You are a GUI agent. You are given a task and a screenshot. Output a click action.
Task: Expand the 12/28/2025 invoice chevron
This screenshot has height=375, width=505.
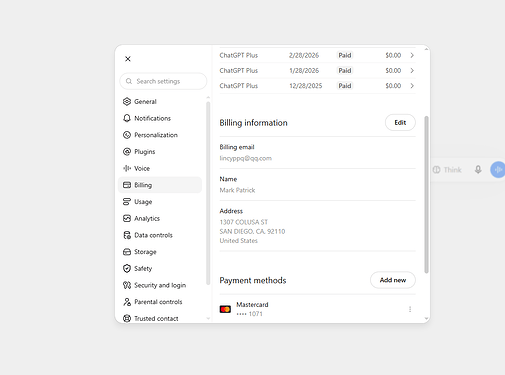(412, 86)
